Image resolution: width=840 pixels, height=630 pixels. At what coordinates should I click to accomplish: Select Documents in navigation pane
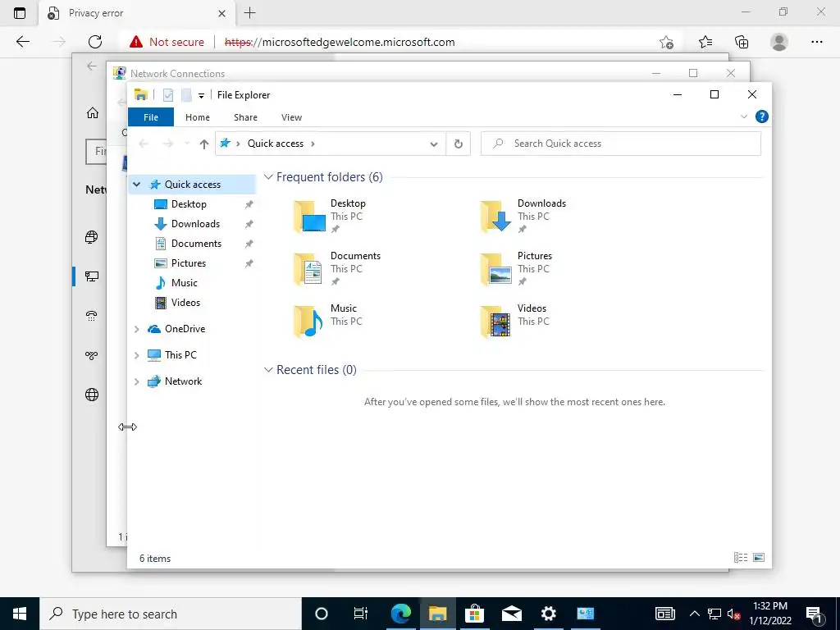[x=196, y=244]
